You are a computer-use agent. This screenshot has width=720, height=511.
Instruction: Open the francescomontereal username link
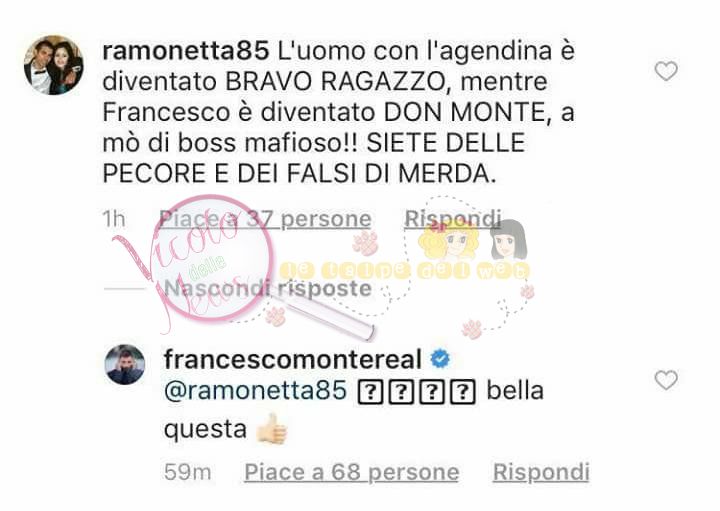(x=292, y=359)
